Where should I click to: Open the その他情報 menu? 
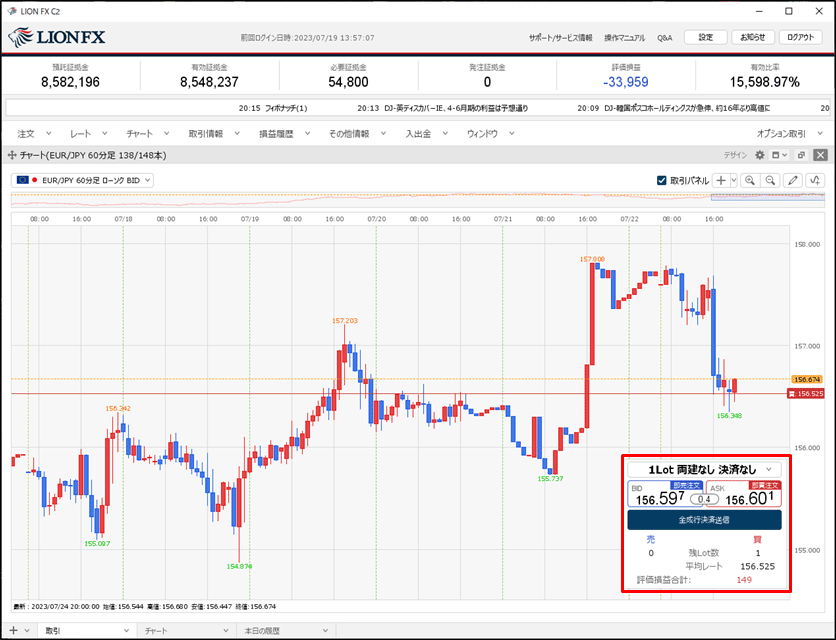point(357,133)
